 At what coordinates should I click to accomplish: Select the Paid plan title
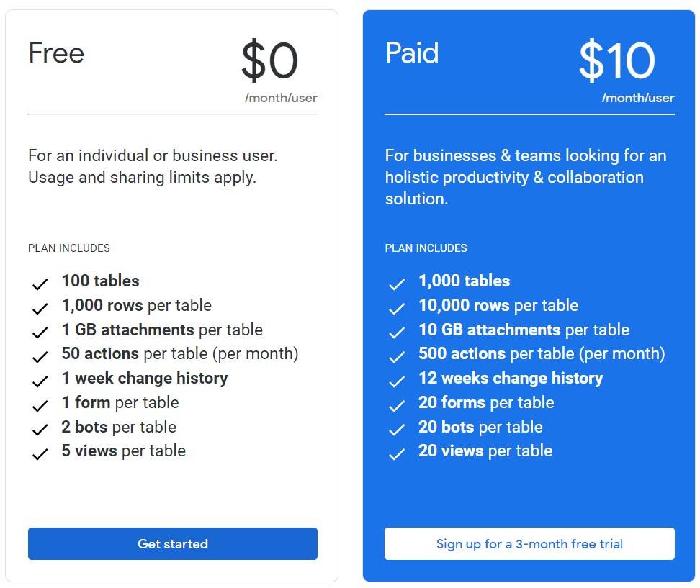[412, 53]
